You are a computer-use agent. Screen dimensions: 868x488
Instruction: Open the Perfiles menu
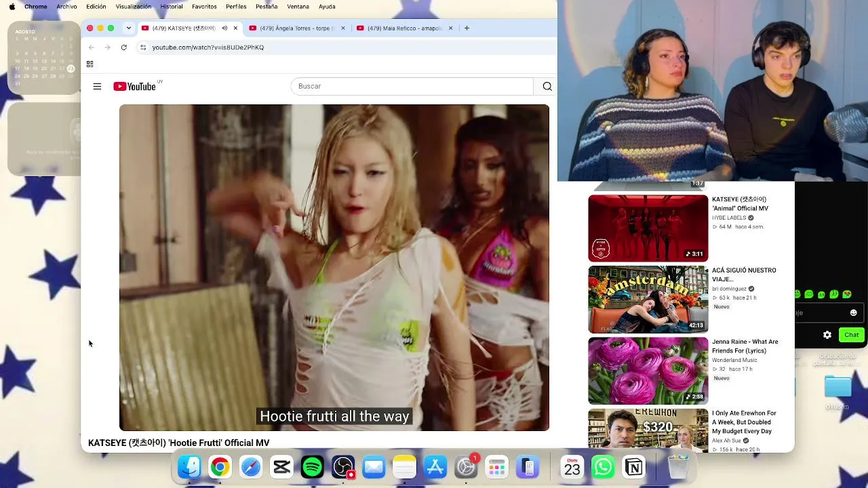click(x=236, y=7)
